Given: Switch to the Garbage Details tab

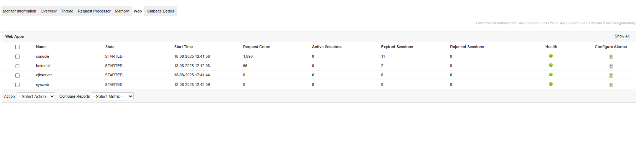Looking at the screenshot, I should (x=160, y=11).
